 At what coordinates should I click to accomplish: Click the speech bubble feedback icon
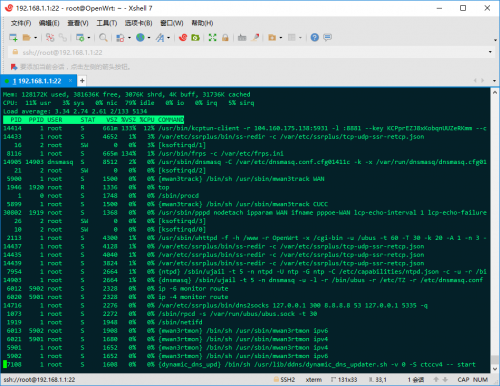tap(328, 37)
